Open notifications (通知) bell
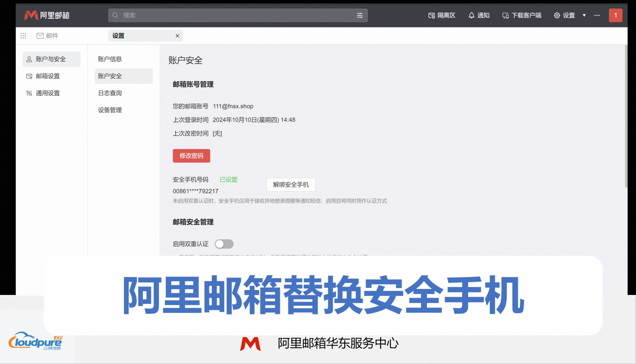 point(479,15)
